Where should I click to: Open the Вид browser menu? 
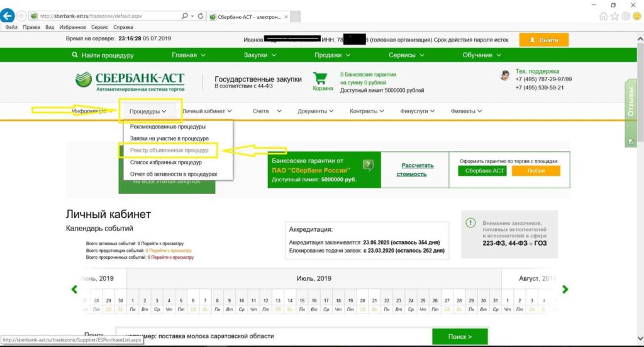[x=50, y=27]
